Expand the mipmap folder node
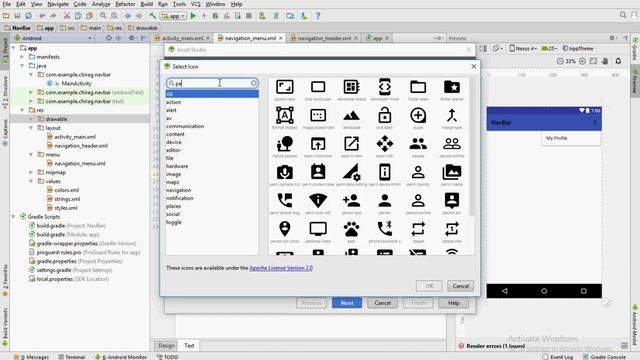Image resolution: width=640 pixels, height=360 pixels. pyautogui.click(x=31, y=172)
